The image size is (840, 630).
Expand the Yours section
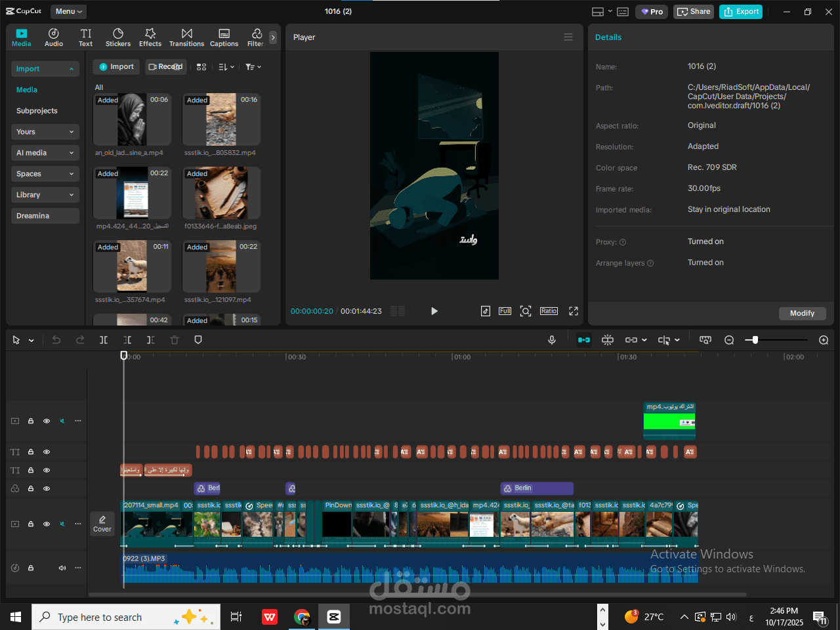[45, 132]
